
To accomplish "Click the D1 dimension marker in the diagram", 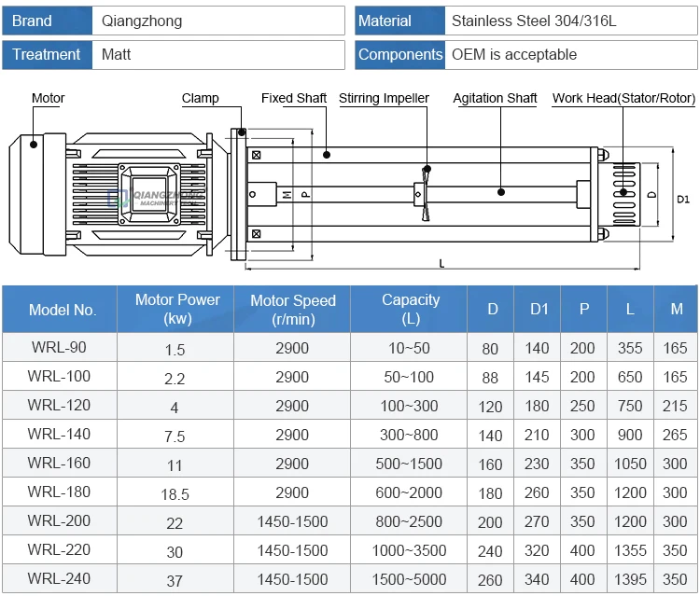I will 682,199.
